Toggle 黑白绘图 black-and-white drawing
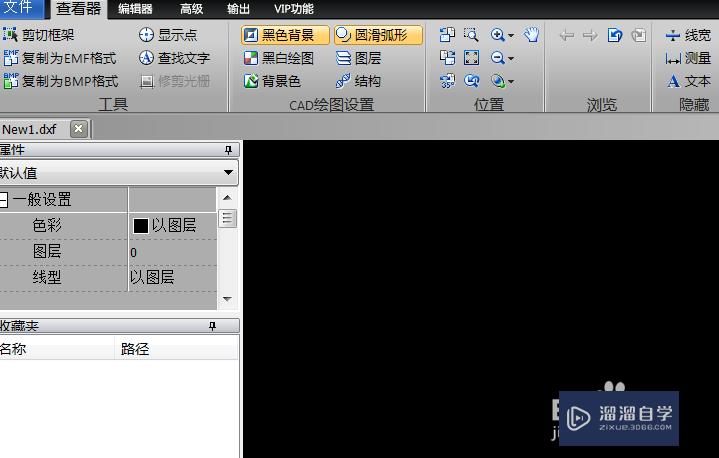 279,58
